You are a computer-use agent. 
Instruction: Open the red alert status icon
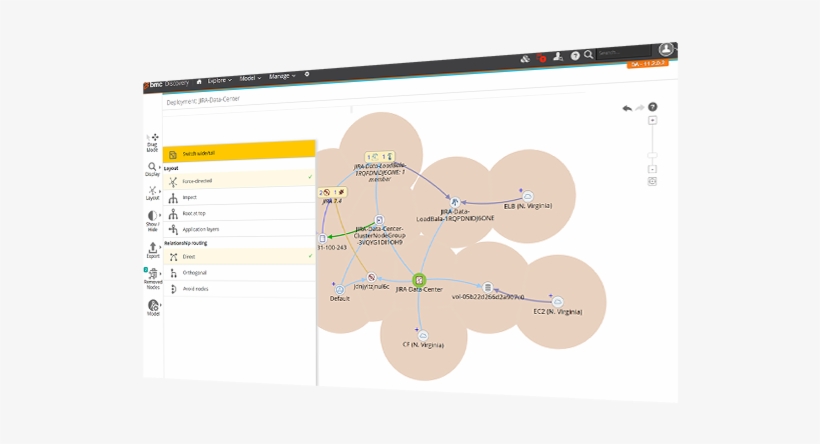click(x=542, y=58)
